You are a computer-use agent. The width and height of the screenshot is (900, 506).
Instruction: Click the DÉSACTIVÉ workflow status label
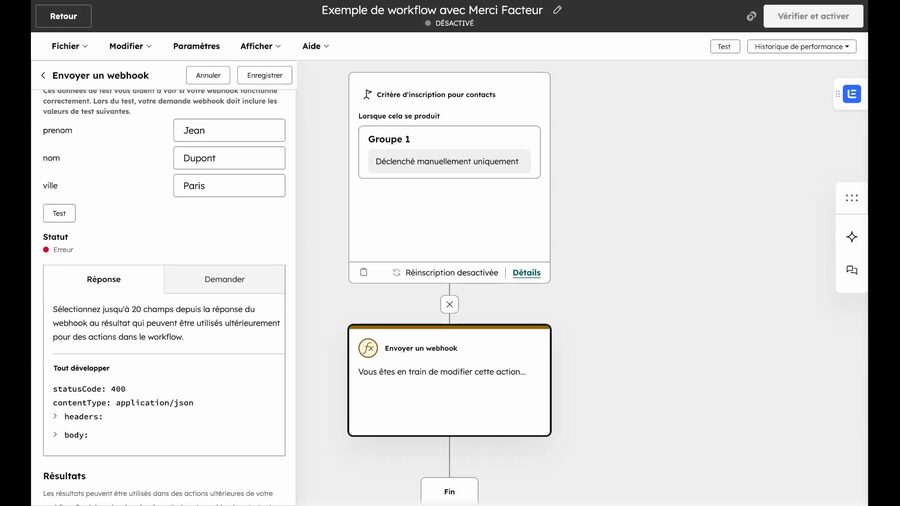[449, 23]
